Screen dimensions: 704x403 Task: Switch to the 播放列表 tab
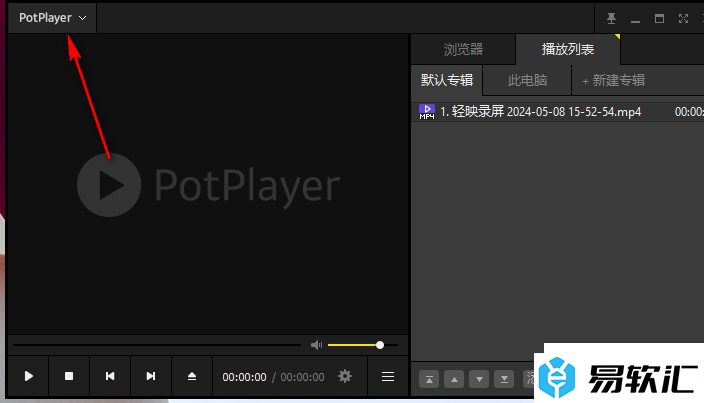click(568, 49)
